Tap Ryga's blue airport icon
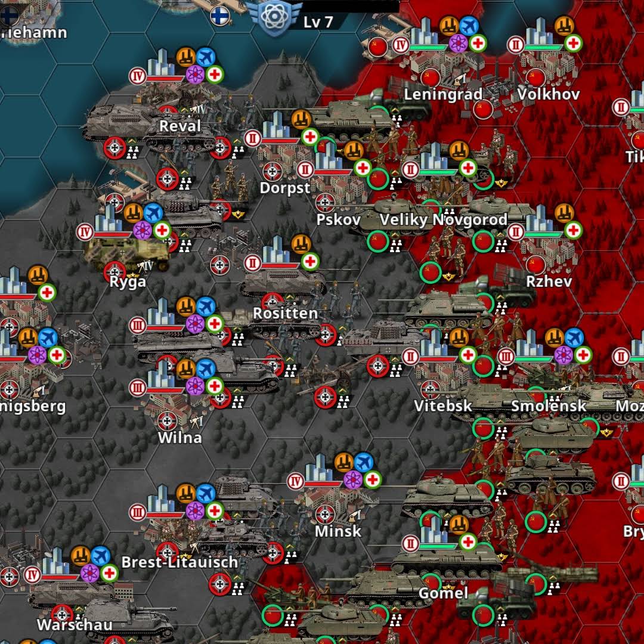Screen dimensions: 644x644 click(153, 213)
